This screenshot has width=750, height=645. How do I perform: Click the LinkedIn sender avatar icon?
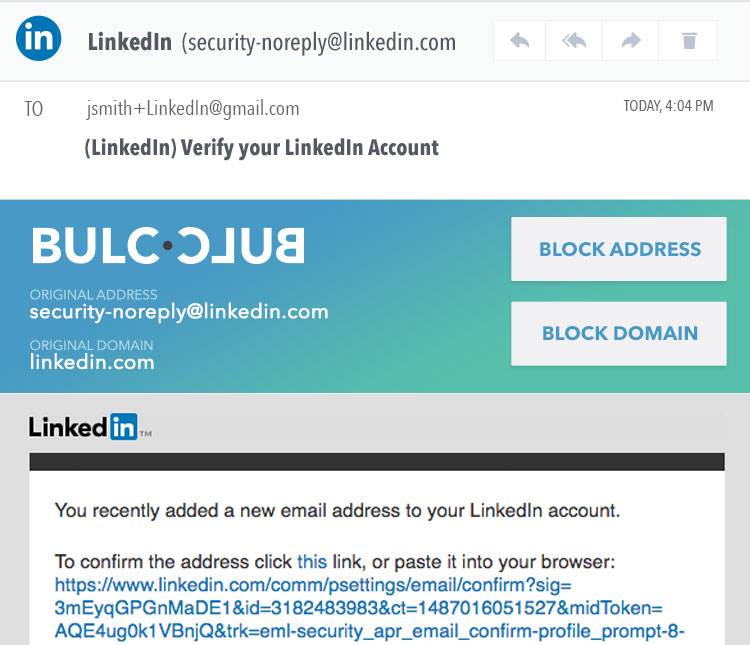pos(39,39)
